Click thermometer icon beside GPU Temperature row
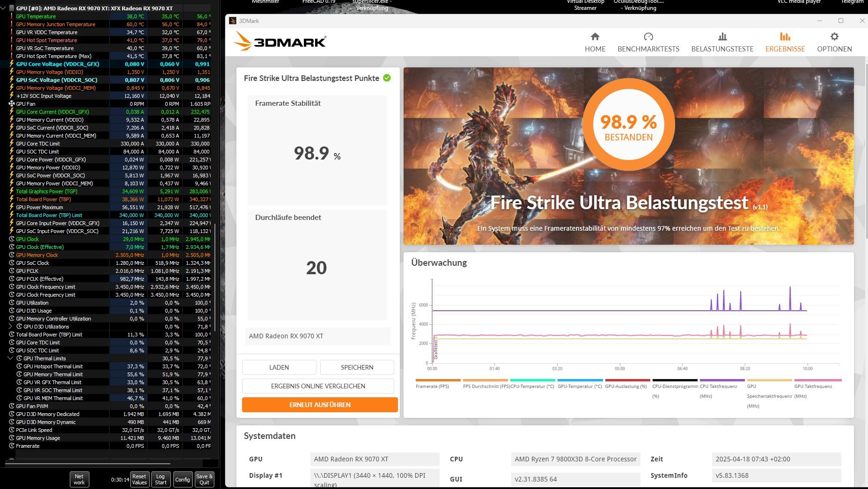868x489 pixels. pyautogui.click(x=12, y=16)
